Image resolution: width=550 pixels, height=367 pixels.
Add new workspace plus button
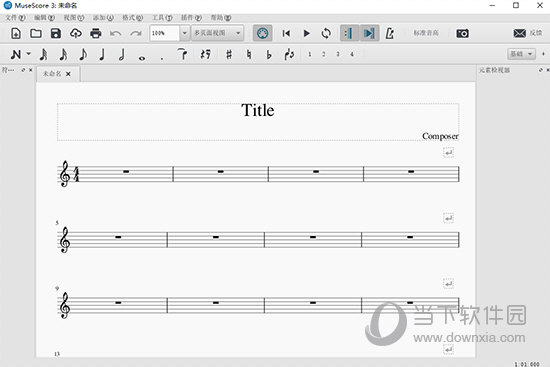point(543,54)
